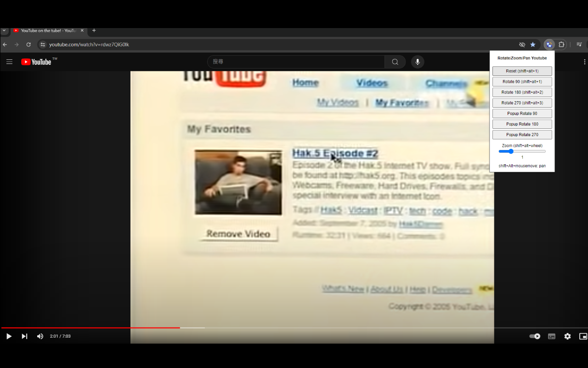Click Popup Rotate 270 button
This screenshot has width=588, height=368.
click(522, 135)
